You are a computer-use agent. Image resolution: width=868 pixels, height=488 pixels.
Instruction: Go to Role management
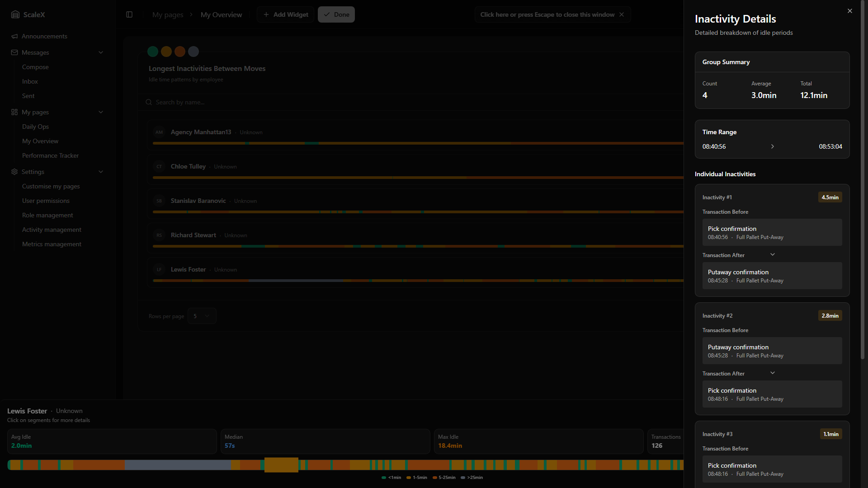coord(47,215)
